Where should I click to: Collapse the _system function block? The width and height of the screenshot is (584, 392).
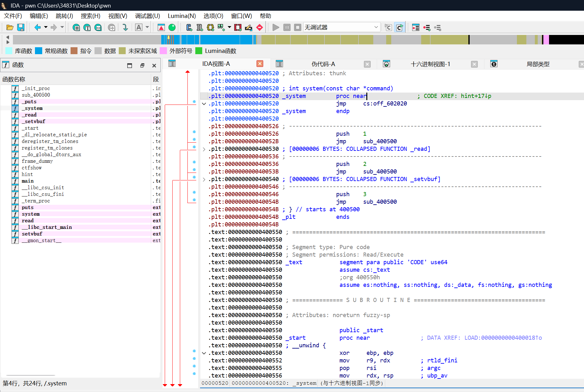tap(204, 104)
